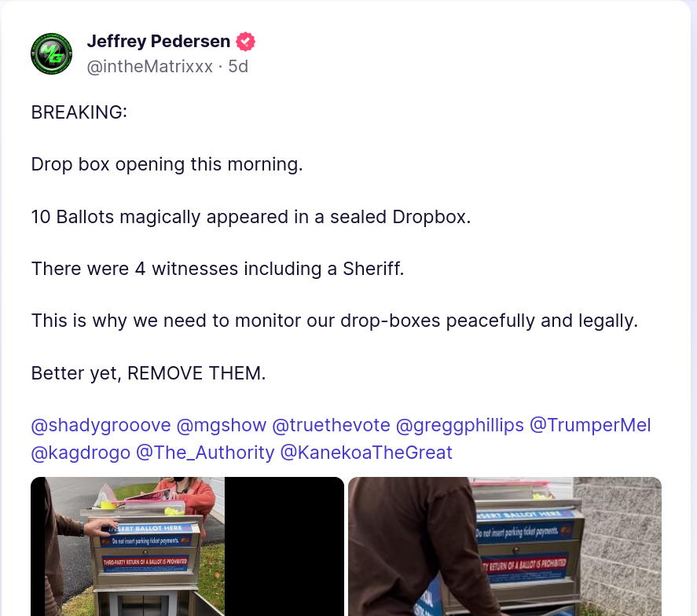Click the line 'Drop box opening this morning.'
This screenshot has width=697, height=616.
(167, 164)
